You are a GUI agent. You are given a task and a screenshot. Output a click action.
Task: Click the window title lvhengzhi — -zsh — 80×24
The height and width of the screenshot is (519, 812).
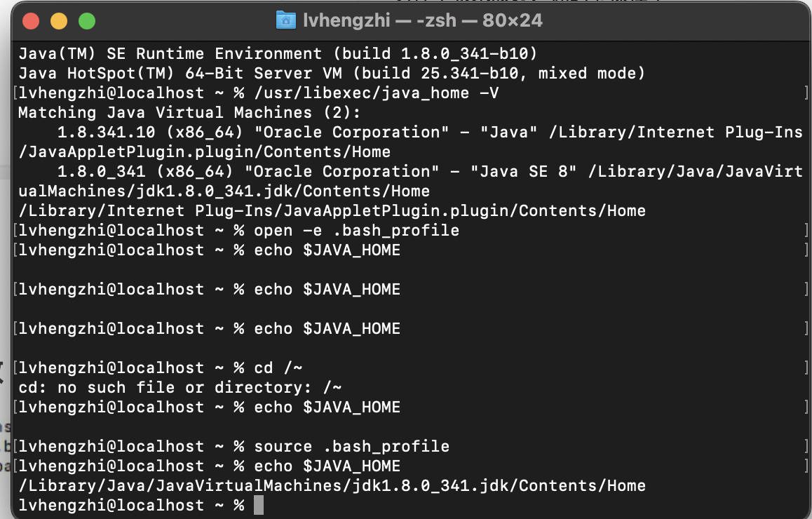[423, 21]
